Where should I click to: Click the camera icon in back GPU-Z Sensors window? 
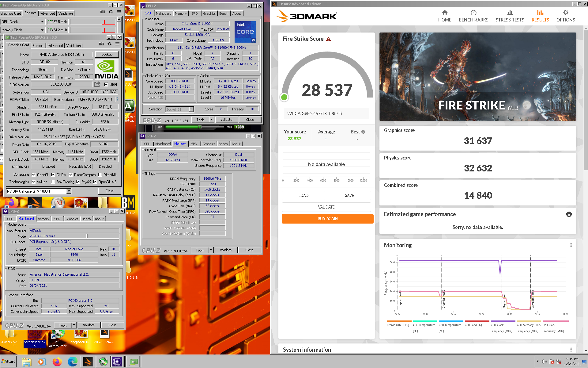tap(103, 12)
